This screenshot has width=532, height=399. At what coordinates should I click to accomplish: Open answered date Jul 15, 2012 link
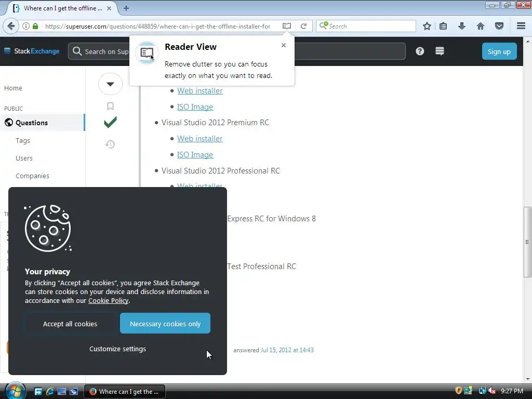coord(287,350)
